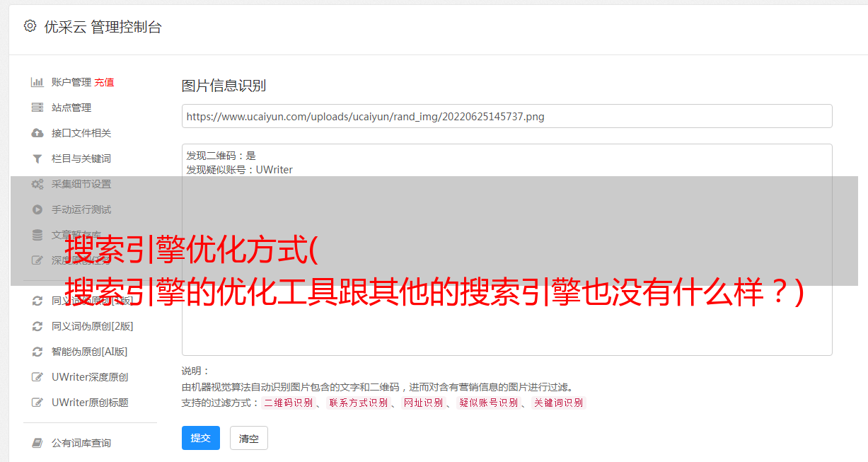Click the play circle icon for 手动运行测试

pyautogui.click(x=37, y=209)
